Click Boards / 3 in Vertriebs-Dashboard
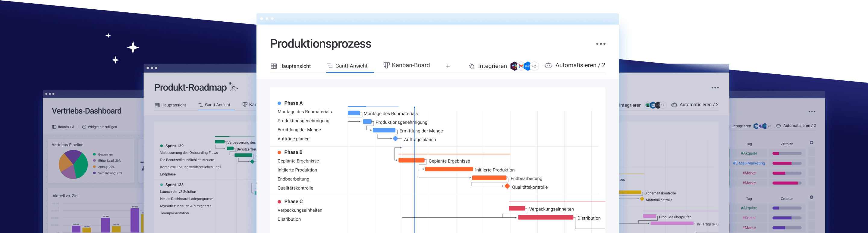The width and height of the screenshot is (868, 233). click(x=63, y=127)
